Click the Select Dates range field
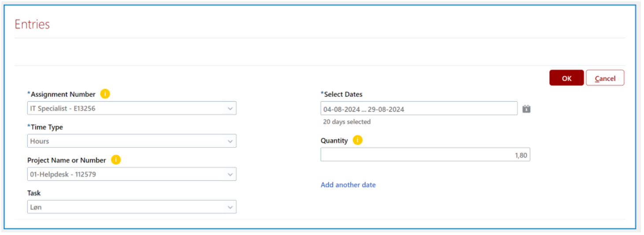Image resolution: width=644 pixels, height=235 pixels. 419,109
